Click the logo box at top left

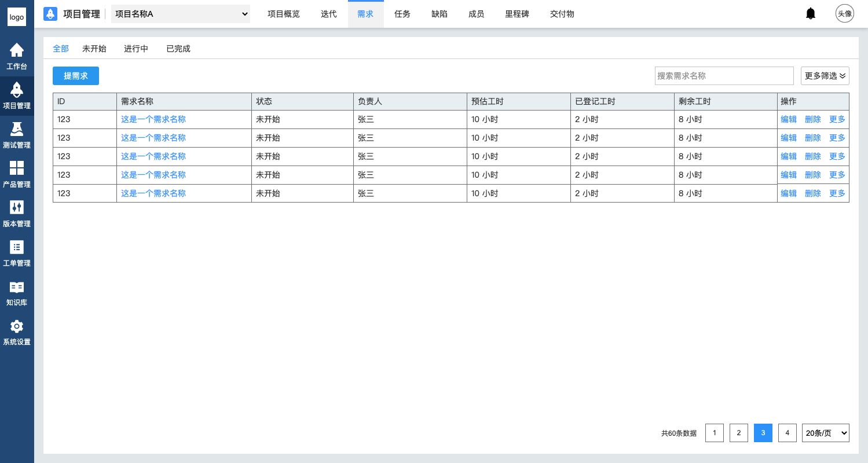(x=17, y=17)
